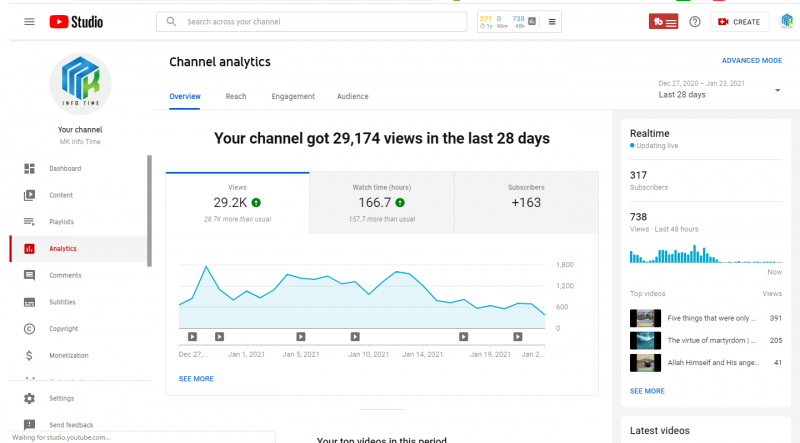Open Playlists from the sidebar
This screenshot has height=443, width=800.
point(60,222)
